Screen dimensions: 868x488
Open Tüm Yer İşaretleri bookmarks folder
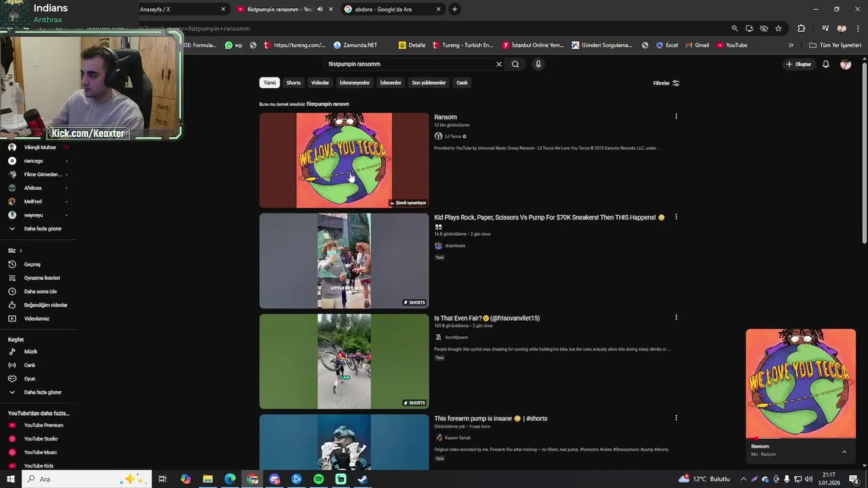(x=835, y=45)
